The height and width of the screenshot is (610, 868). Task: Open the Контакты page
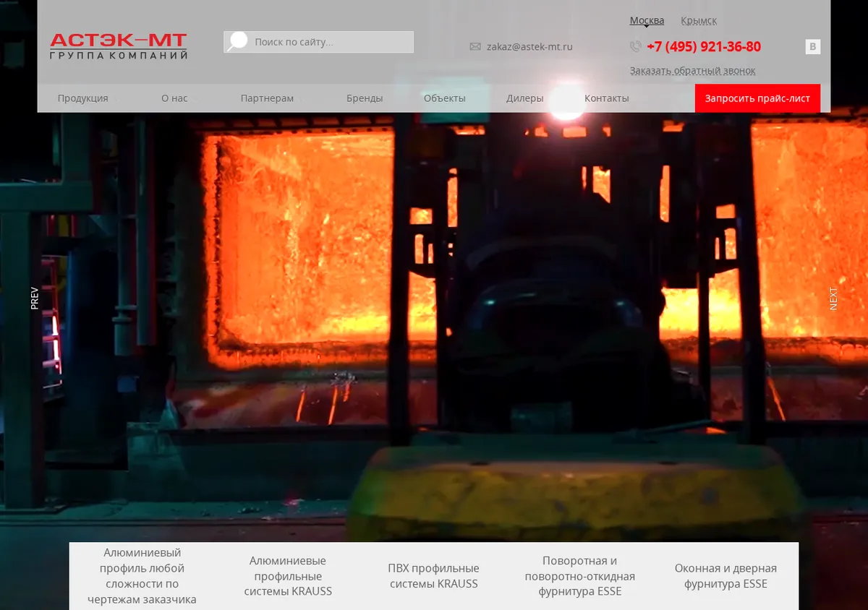click(x=607, y=98)
